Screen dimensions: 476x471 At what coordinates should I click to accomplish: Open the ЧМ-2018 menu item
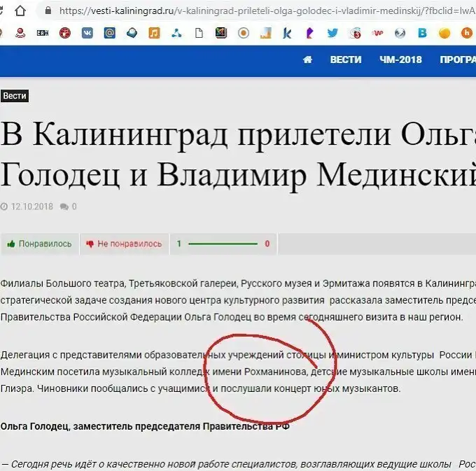point(400,59)
